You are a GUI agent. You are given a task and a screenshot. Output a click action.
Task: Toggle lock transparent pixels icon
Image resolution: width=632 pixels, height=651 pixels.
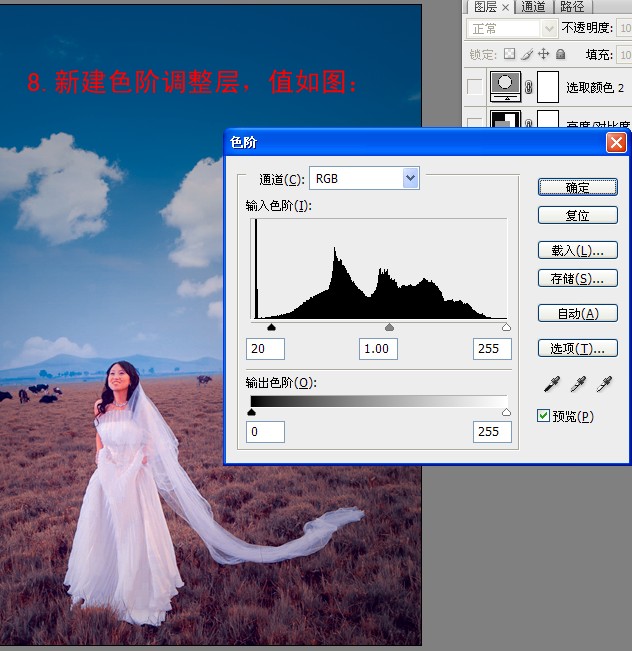pyautogui.click(x=510, y=54)
